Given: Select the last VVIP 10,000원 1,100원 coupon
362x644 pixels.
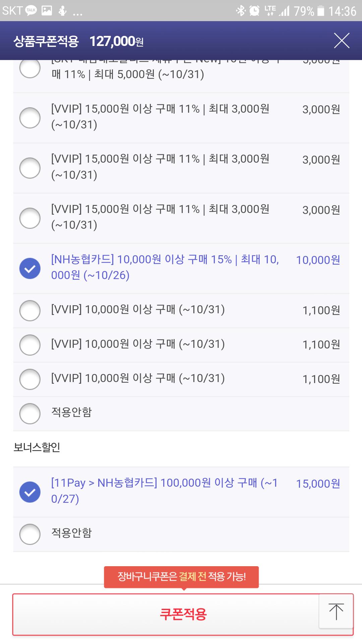Looking at the screenshot, I should (x=181, y=379).
